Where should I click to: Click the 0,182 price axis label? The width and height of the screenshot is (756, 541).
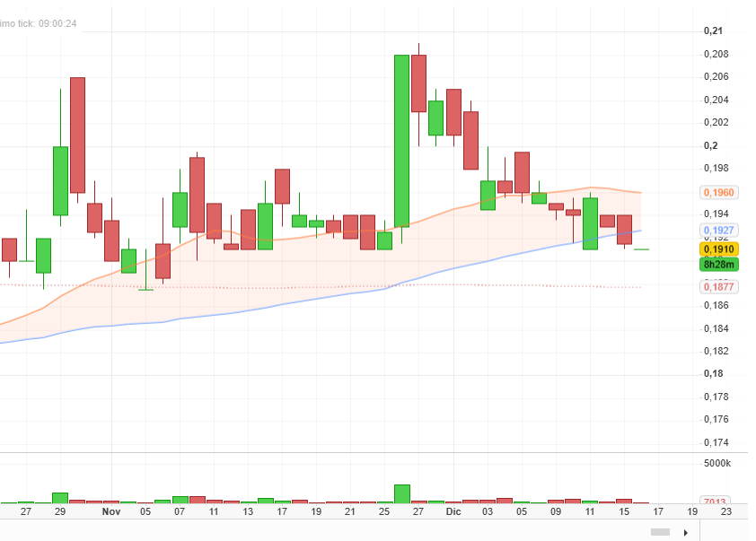pyautogui.click(x=716, y=351)
